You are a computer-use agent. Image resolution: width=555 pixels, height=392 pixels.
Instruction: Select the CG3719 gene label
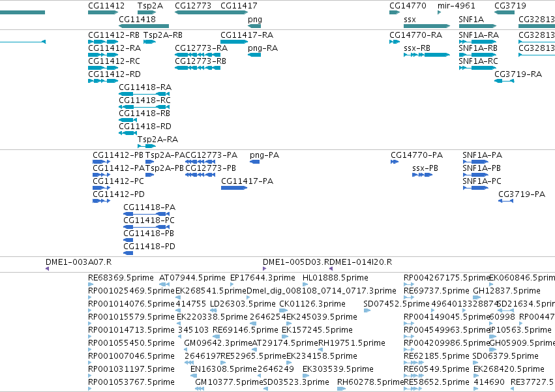click(x=510, y=6)
